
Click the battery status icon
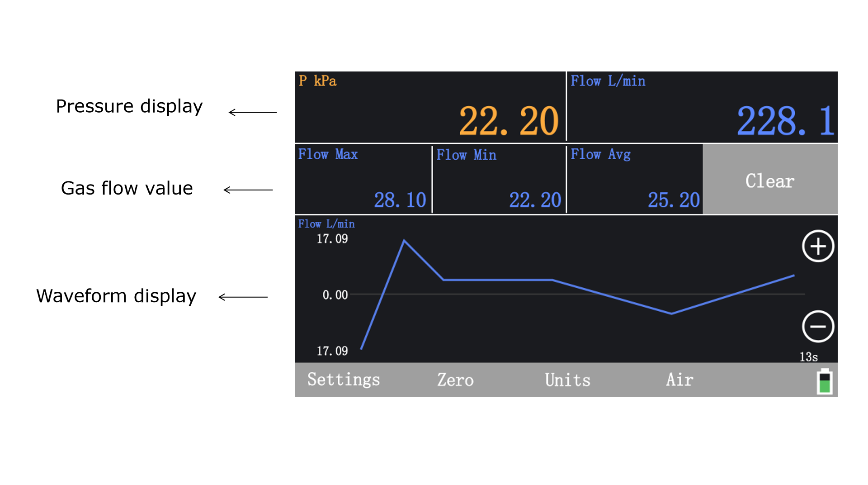coord(825,381)
